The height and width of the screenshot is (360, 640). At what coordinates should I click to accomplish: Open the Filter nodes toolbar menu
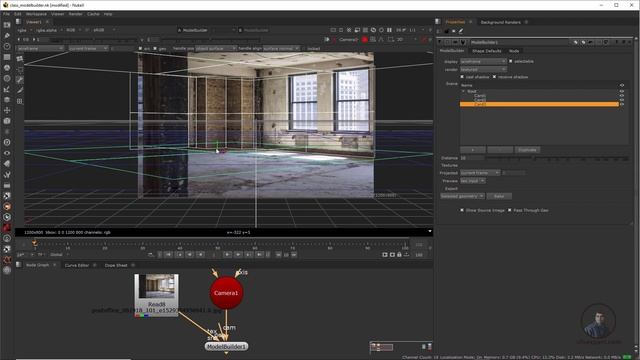pyautogui.click(x=7, y=78)
